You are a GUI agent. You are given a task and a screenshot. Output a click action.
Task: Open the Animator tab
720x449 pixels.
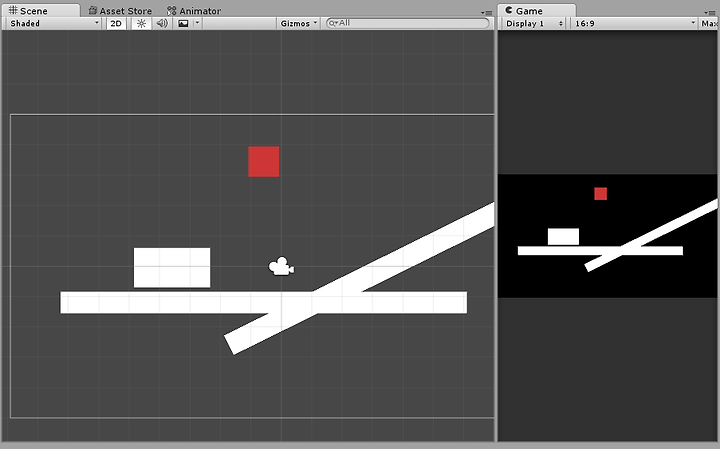(x=194, y=11)
